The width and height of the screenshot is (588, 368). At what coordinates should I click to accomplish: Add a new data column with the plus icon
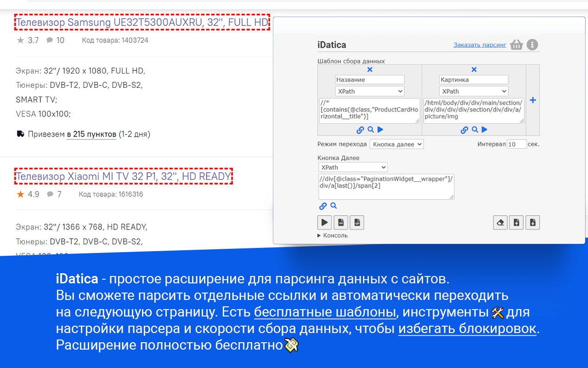coord(533,100)
